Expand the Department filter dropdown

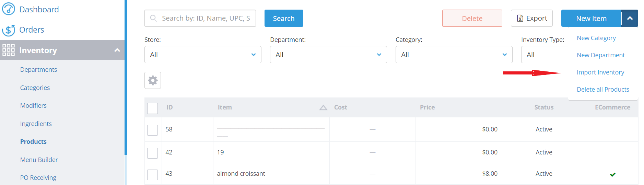pos(328,55)
